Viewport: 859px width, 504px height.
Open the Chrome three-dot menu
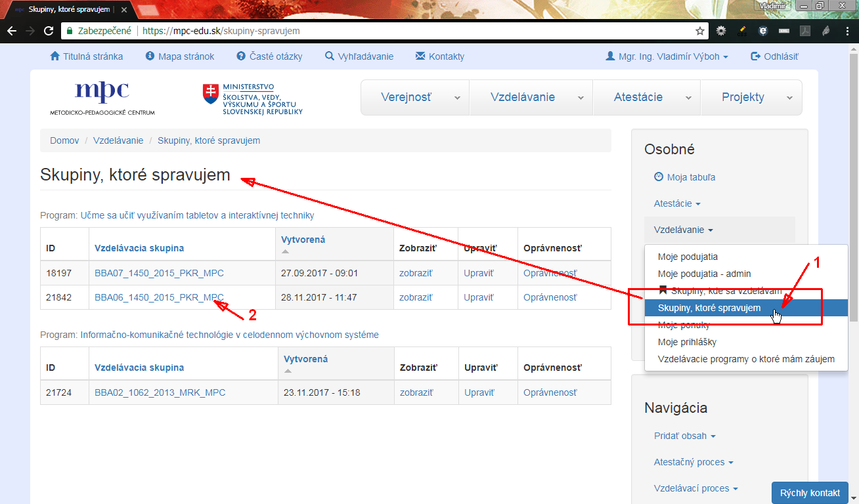pyautogui.click(x=847, y=31)
